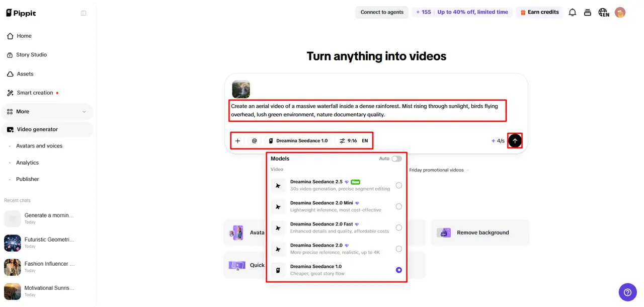The image size is (644, 307).
Task: Change language via globe EN icon
Action: click(x=604, y=13)
